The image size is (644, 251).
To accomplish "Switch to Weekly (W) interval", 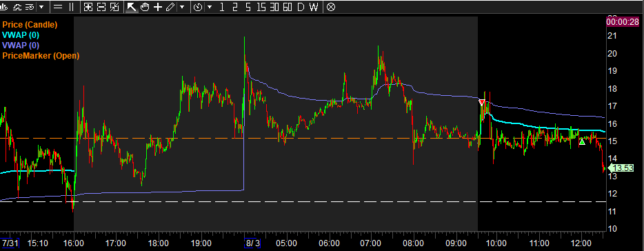I will pos(314,7).
